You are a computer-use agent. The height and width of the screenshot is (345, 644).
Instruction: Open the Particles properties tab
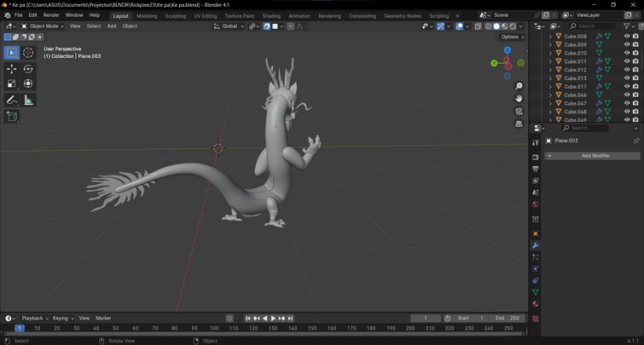(x=535, y=257)
